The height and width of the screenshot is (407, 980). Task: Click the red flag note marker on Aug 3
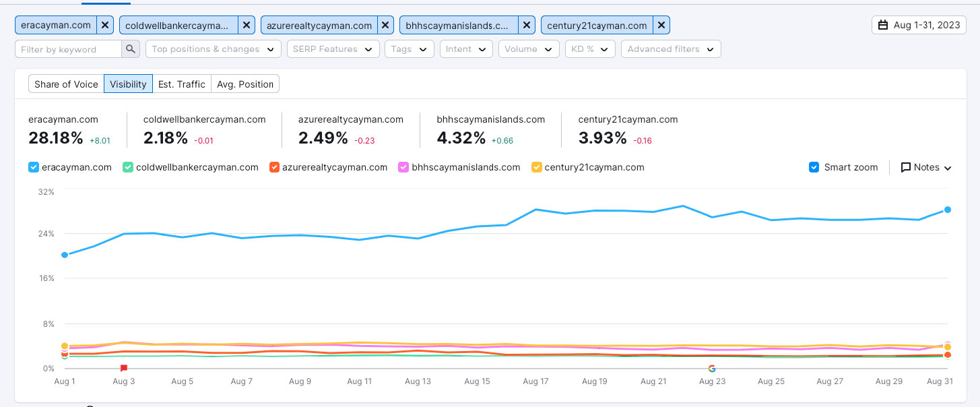pyautogui.click(x=124, y=368)
